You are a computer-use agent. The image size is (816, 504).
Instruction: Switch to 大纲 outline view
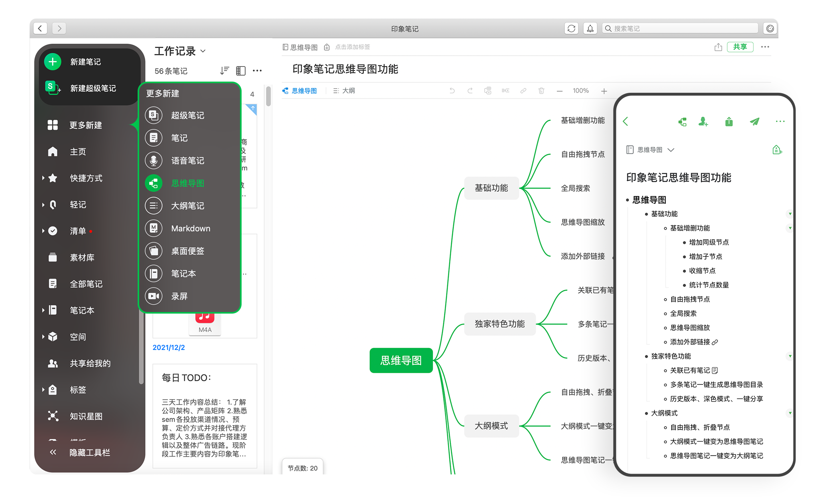coord(344,91)
